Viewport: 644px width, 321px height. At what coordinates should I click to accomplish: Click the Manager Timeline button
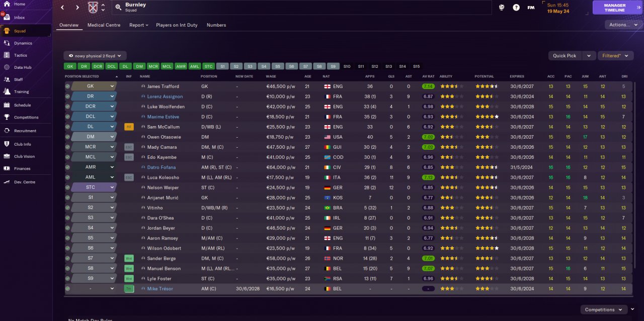point(616,8)
